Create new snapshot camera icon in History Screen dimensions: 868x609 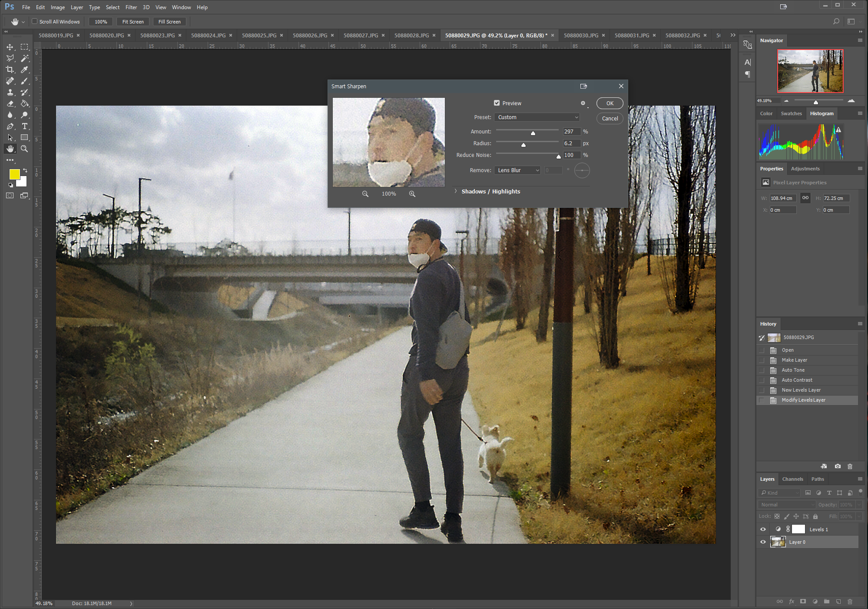click(838, 466)
